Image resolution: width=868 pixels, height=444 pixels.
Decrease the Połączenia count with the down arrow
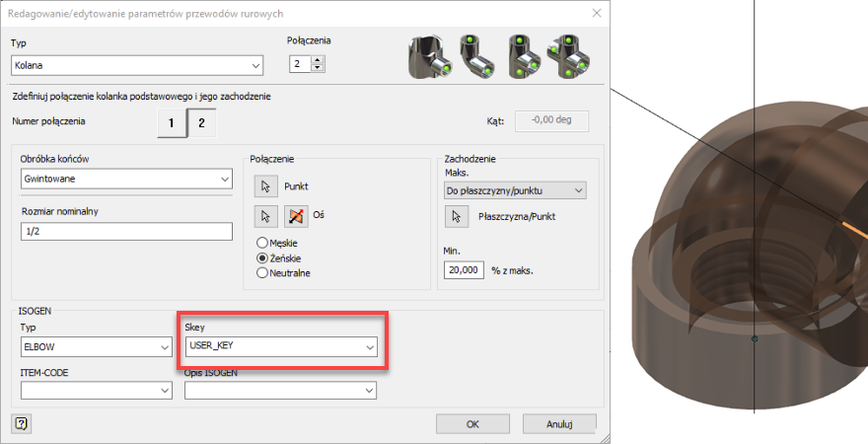pyautogui.click(x=318, y=68)
